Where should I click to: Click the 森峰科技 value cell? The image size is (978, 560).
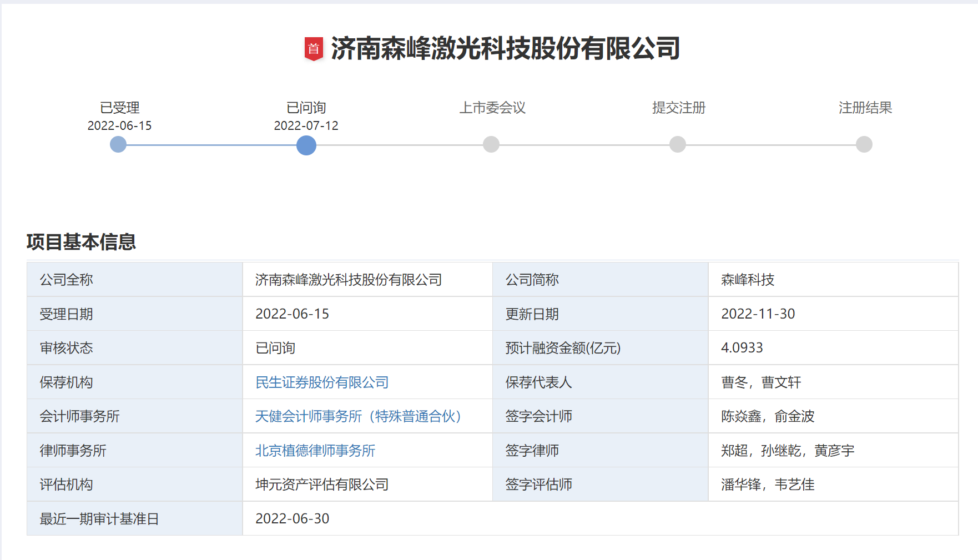(x=834, y=280)
